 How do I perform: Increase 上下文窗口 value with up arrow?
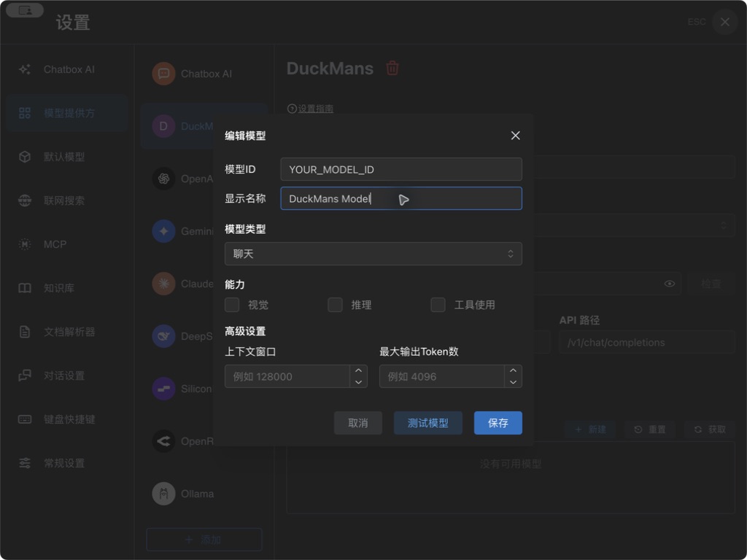pyautogui.click(x=359, y=370)
